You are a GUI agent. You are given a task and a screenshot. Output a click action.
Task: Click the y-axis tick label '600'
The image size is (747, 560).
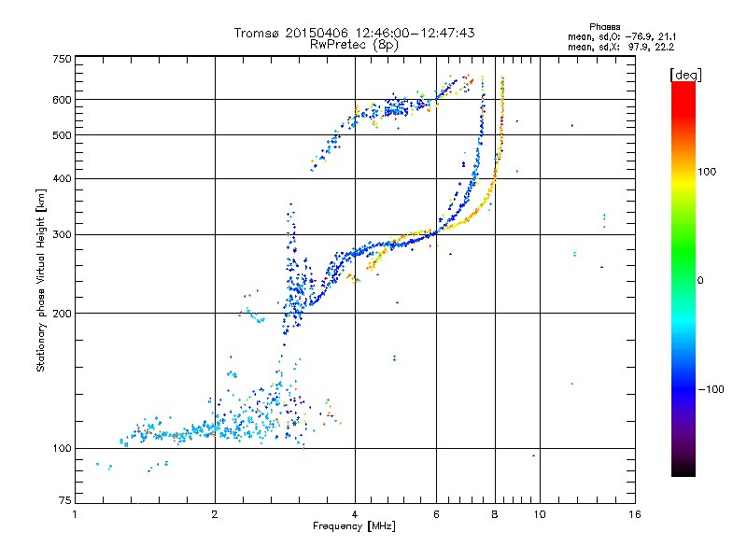pyautogui.click(x=62, y=100)
